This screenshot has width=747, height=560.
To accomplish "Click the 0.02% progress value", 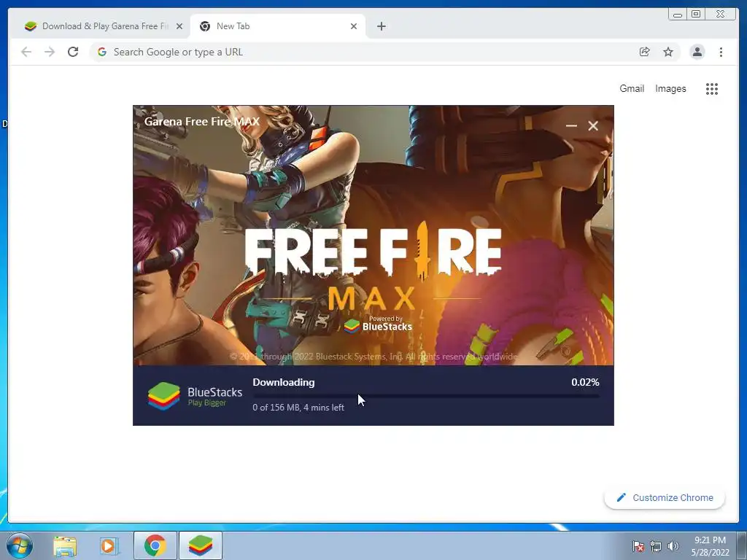I will click(585, 382).
